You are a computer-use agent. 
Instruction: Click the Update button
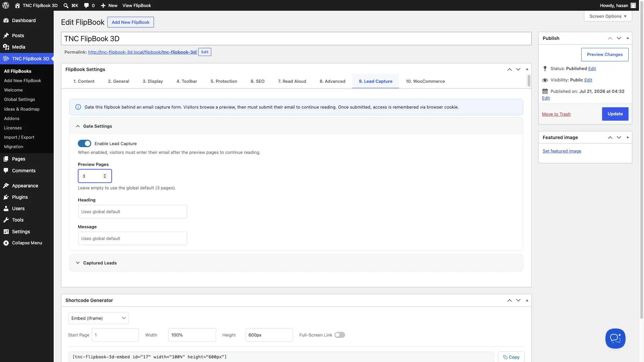coord(615,114)
